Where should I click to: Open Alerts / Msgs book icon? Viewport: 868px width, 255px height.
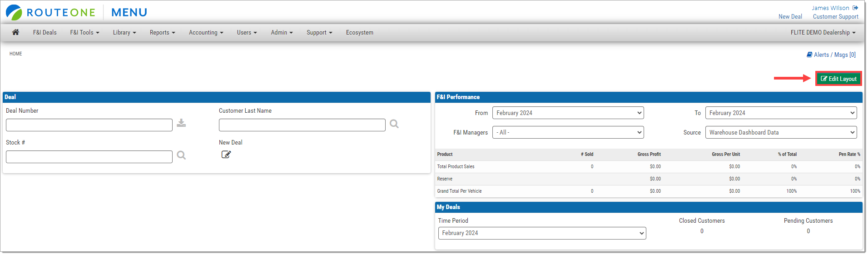[x=809, y=55]
